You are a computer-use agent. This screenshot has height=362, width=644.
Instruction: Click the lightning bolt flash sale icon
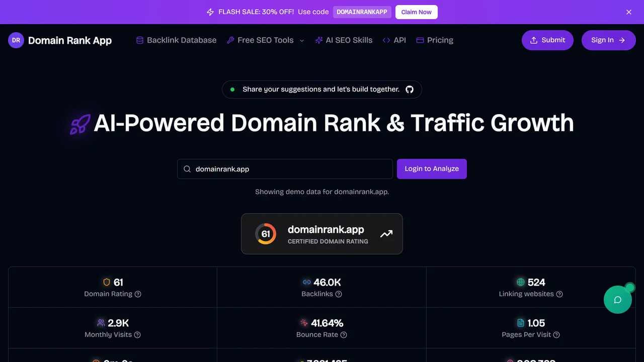pos(210,12)
